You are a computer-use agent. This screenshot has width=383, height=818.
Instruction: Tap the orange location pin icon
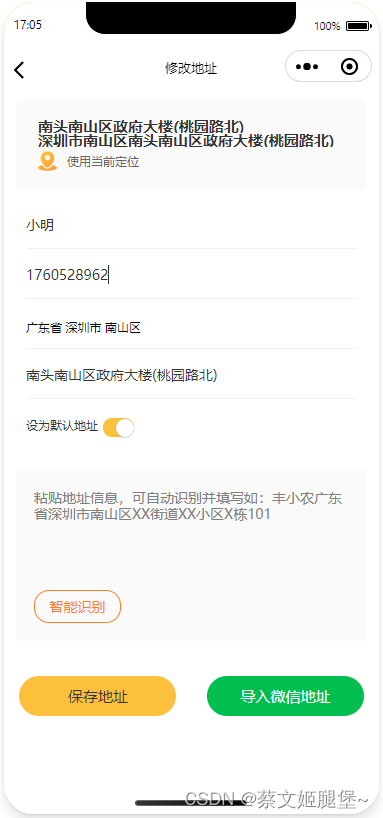47,161
